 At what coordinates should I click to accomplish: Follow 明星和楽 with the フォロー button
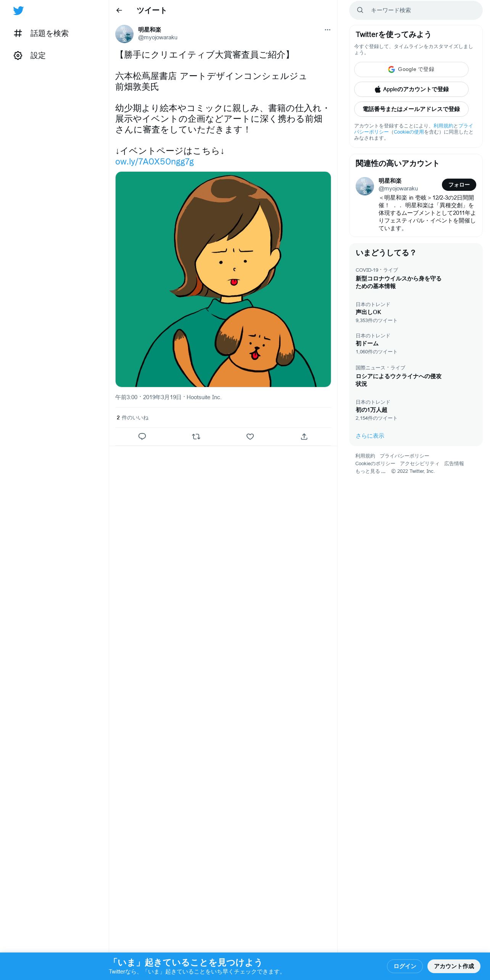tap(459, 185)
